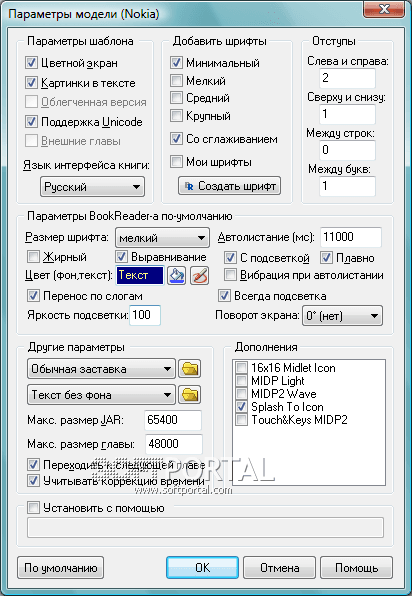The height and width of the screenshot is (596, 412).
Task: Toggle Со сглаживанием checkbox
Action: pyautogui.click(x=176, y=139)
